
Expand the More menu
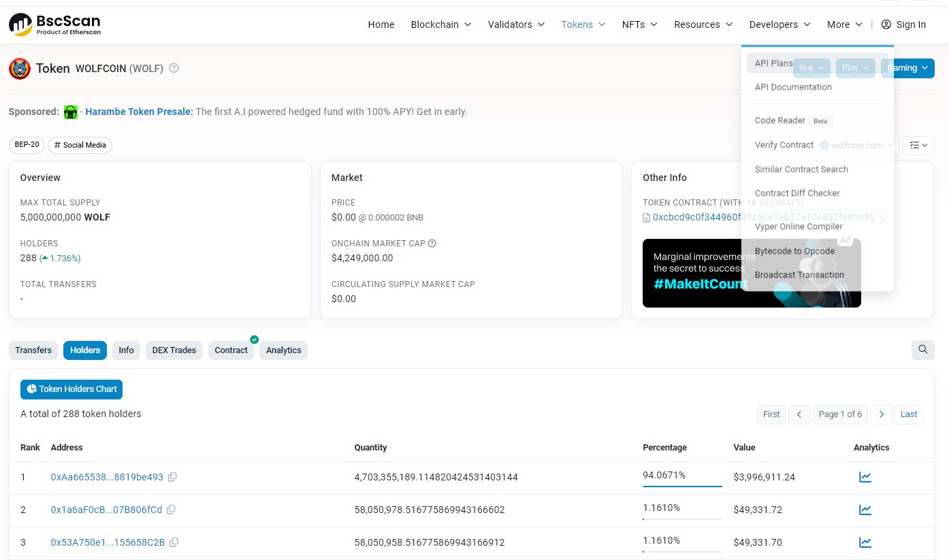point(845,24)
